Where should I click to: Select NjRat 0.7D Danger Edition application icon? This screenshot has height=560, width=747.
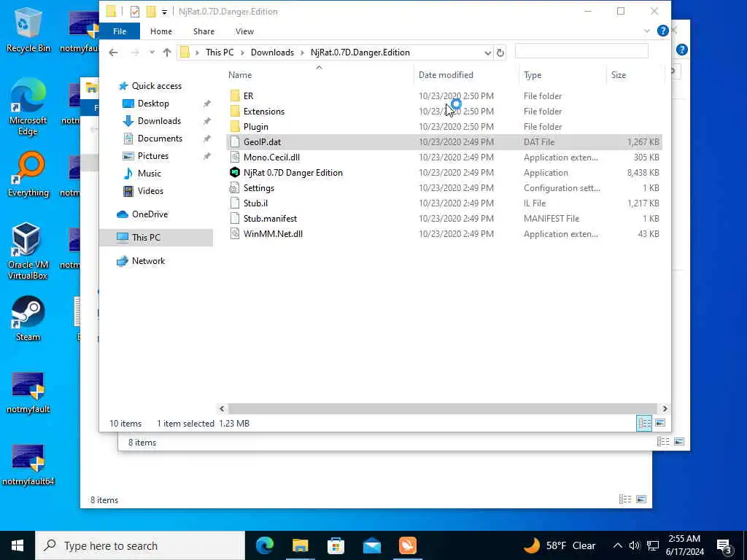pos(235,172)
